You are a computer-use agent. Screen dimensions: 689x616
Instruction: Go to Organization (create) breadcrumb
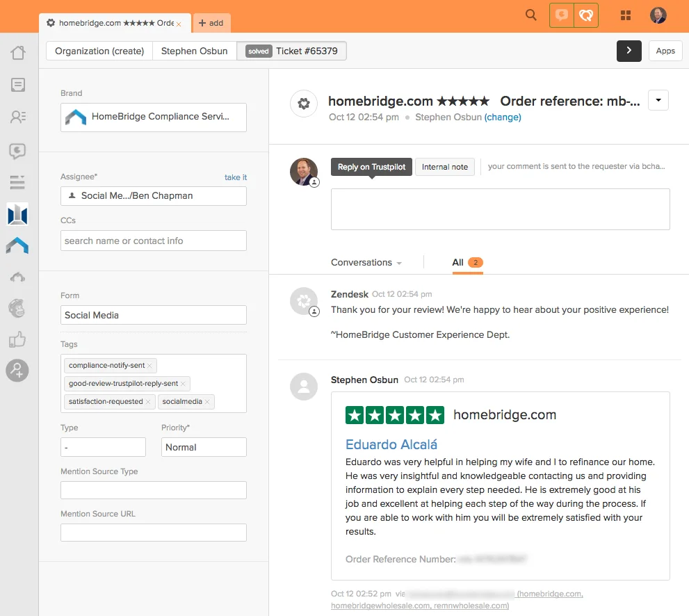(x=99, y=51)
